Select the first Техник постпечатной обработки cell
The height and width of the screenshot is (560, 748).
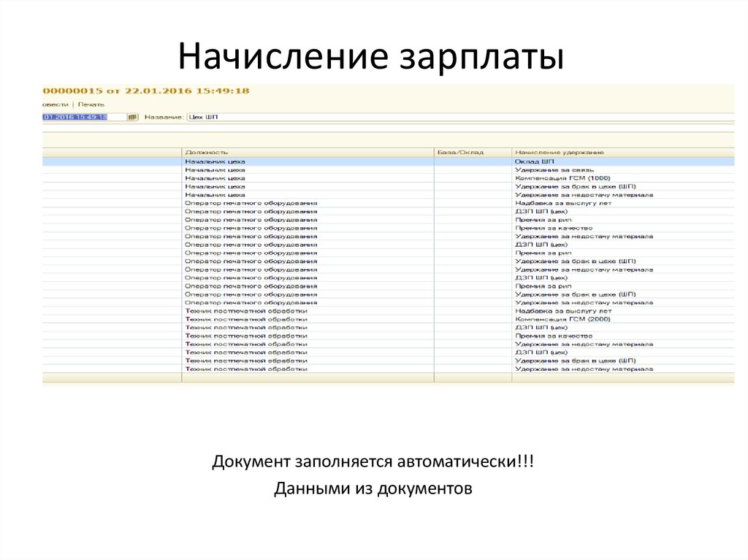click(245, 311)
